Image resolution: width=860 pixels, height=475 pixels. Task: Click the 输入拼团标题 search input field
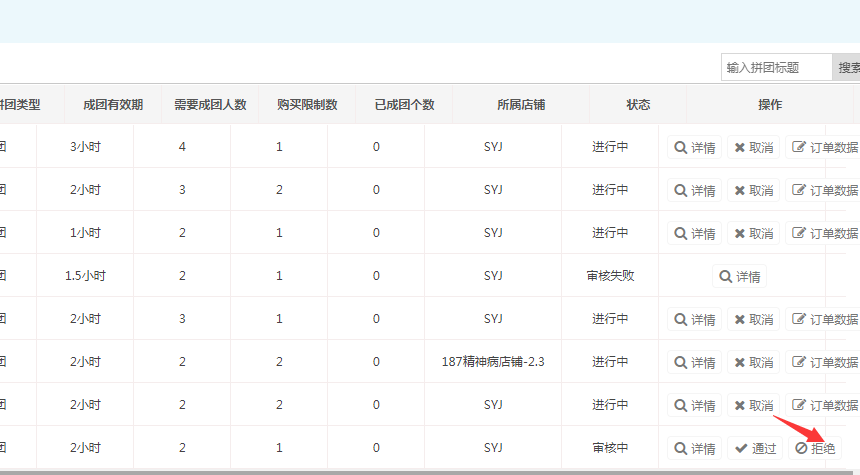tap(776, 67)
